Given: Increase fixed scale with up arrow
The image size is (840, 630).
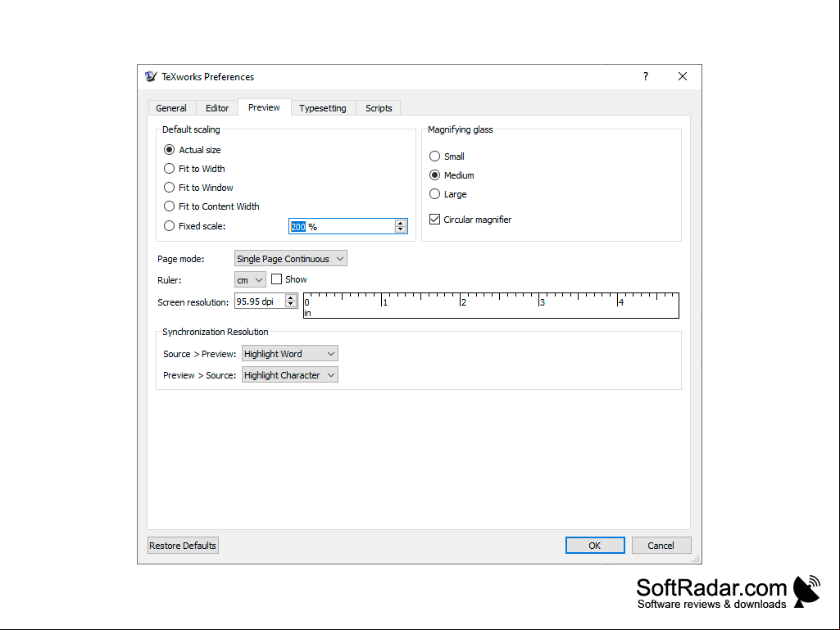Looking at the screenshot, I should tap(400, 223).
